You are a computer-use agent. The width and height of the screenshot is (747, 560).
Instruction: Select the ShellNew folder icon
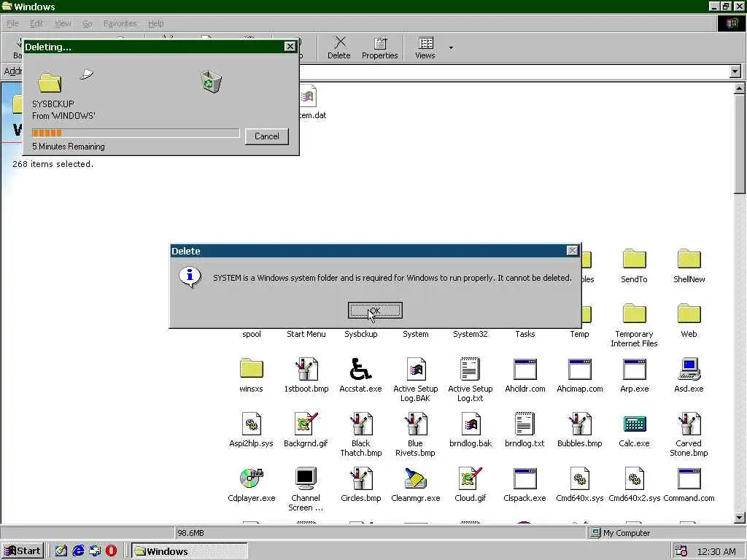click(689, 259)
